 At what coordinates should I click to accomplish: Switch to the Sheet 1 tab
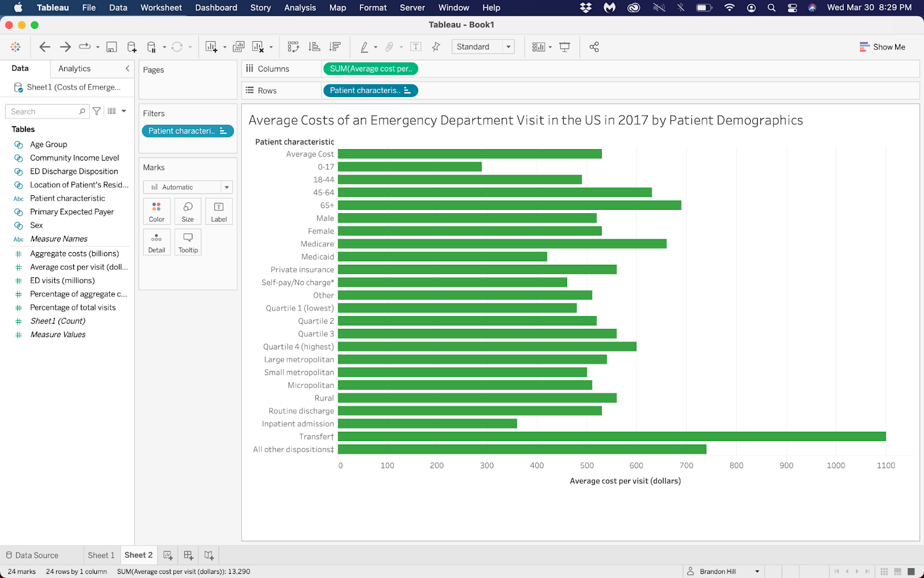101,555
